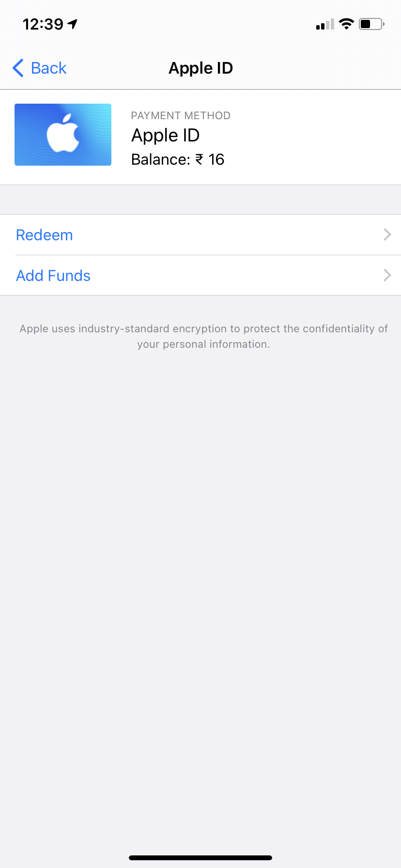Click the PAYMENT METHOD label
401x868 pixels.
pos(181,116)
